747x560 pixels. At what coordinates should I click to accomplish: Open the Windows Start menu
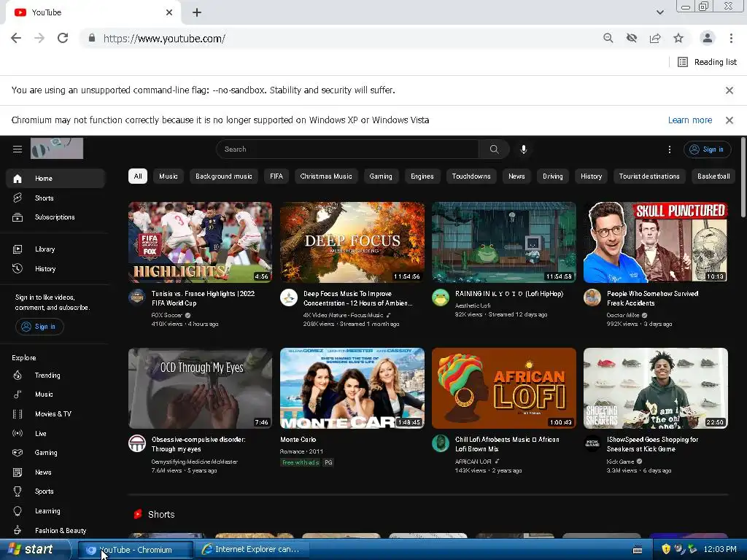coord(35,550)
